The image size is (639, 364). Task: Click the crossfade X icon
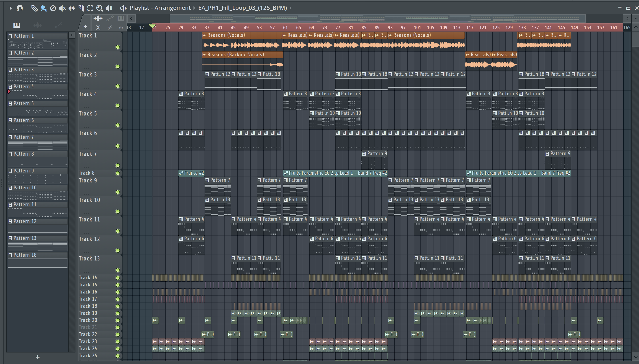[98, 27]
